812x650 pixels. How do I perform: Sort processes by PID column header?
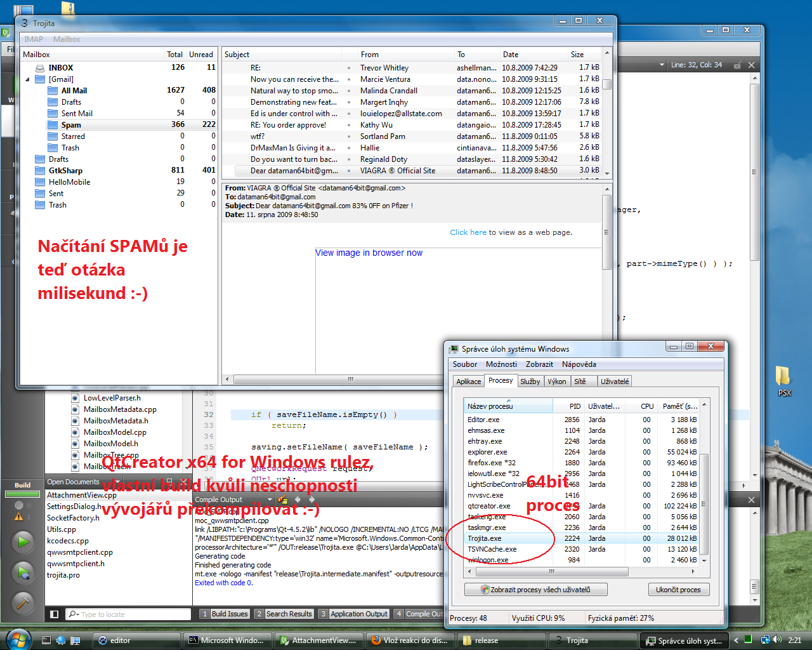(568, 406)
